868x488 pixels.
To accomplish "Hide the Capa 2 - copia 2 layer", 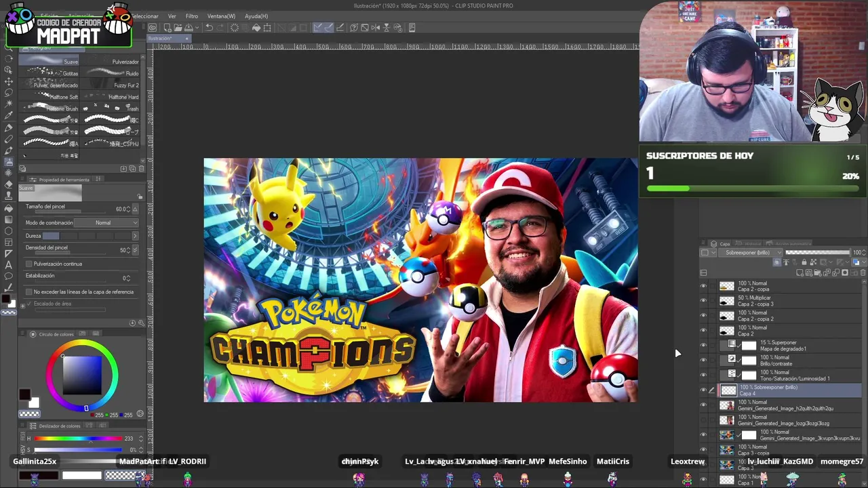I will pyautogui.click(x=703, y=316).
